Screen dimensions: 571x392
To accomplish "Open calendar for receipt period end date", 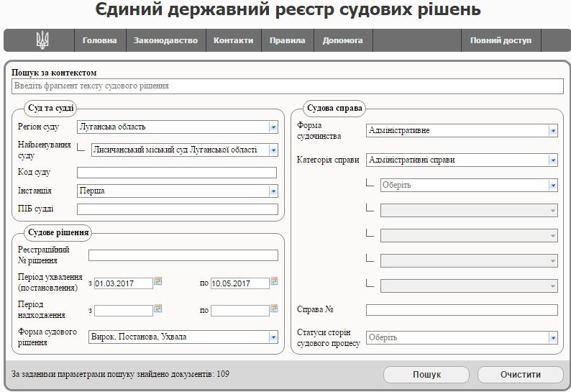I will tap(274, 309).
